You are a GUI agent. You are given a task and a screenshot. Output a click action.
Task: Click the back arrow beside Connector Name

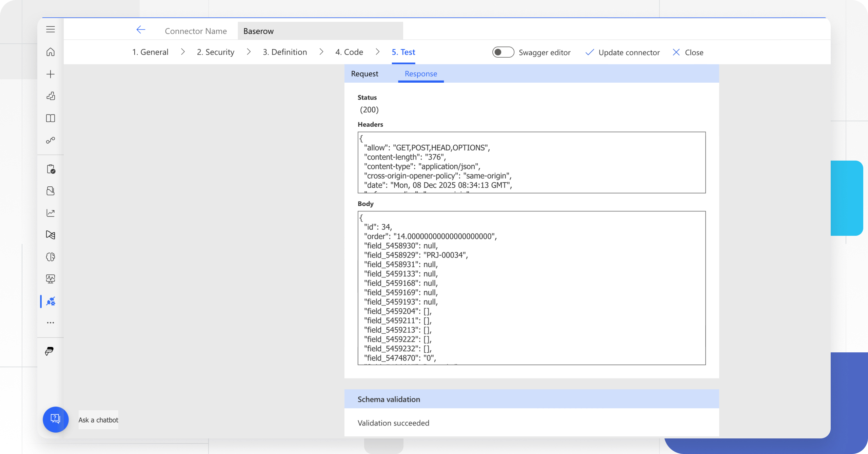141,30
